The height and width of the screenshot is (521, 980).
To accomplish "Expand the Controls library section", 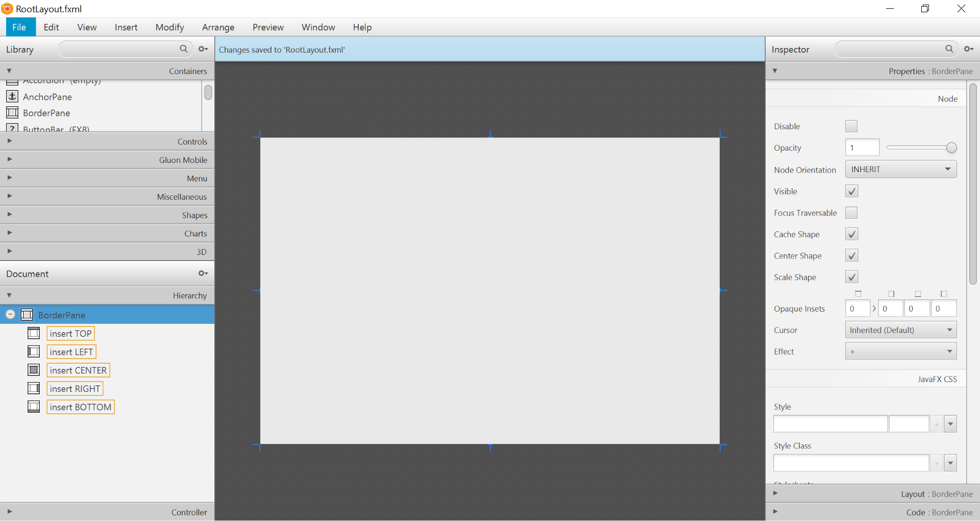I will [107, 141].
